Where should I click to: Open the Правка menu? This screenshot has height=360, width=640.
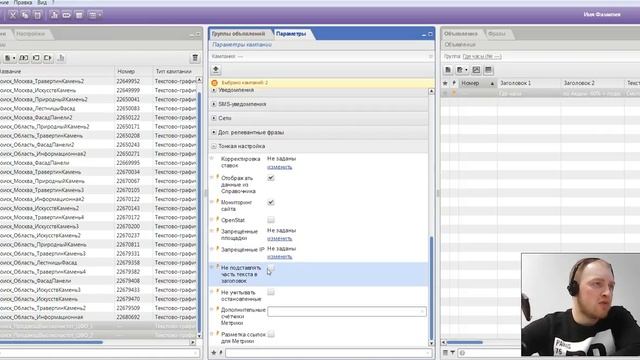[23, 2]
